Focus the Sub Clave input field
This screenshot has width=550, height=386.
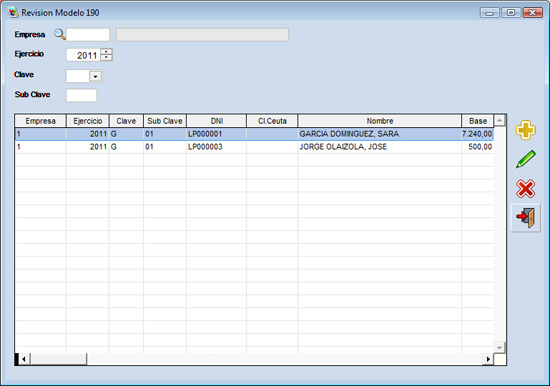click(81, 95)
